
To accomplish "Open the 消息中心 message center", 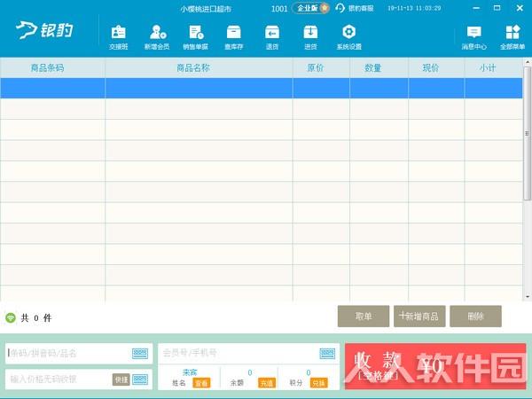I will [x=474, y=38].
